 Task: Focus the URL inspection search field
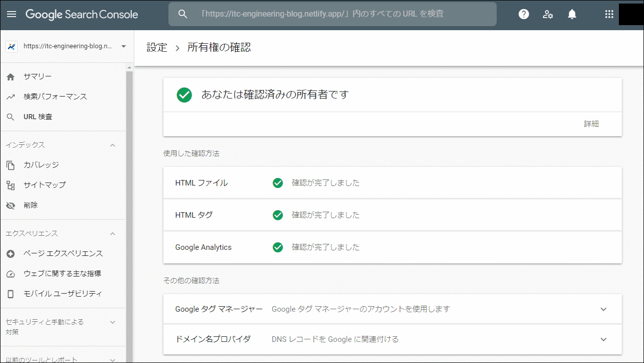click(332, 14)
